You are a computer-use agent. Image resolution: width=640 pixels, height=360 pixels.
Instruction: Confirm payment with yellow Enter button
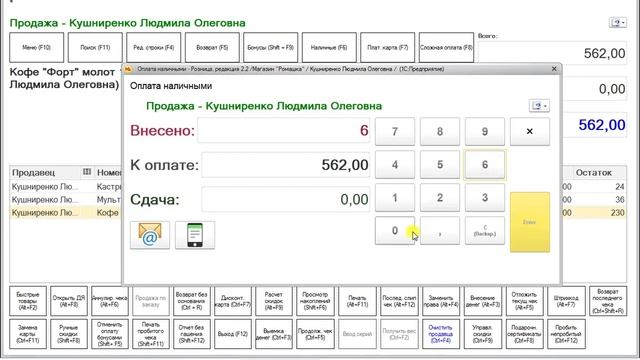tap(529, 222)
